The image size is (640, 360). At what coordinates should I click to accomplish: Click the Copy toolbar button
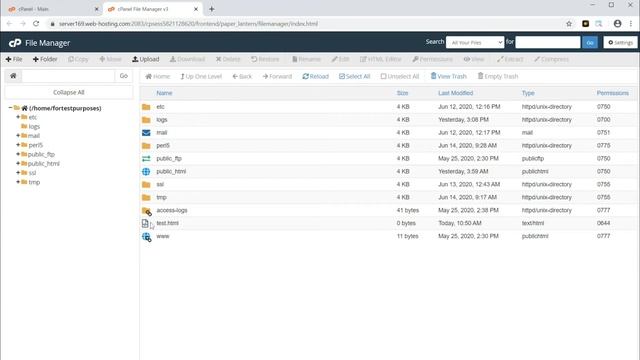coord(78,59)
